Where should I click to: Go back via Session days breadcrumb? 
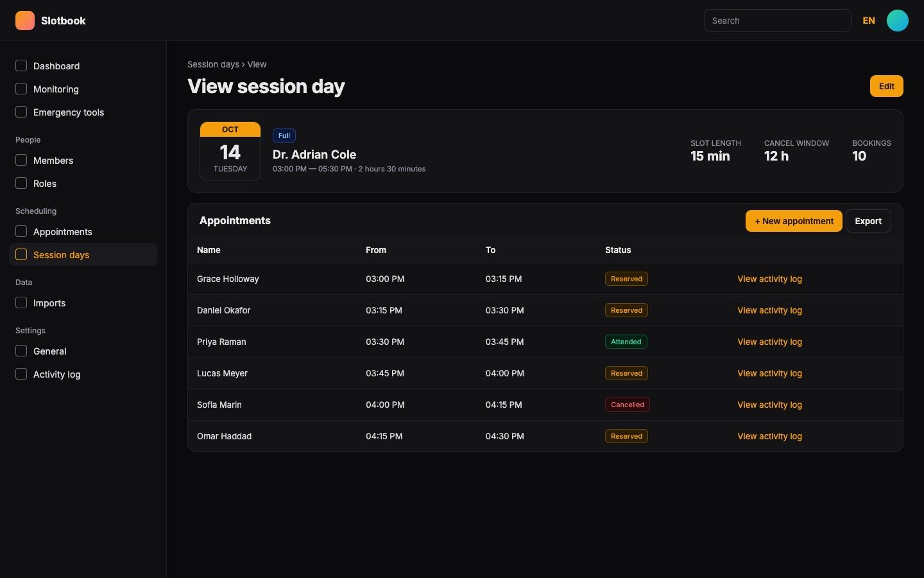coord(213,64)
